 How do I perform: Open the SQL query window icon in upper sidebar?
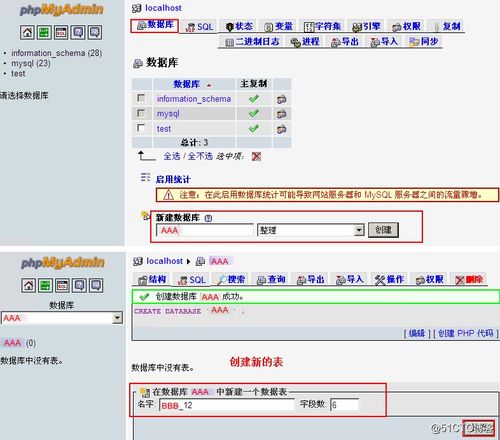pos(61,32)
